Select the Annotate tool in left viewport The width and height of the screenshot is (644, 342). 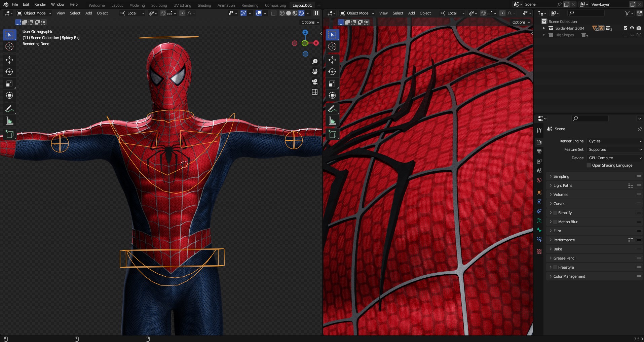click(x=9, y=109)
